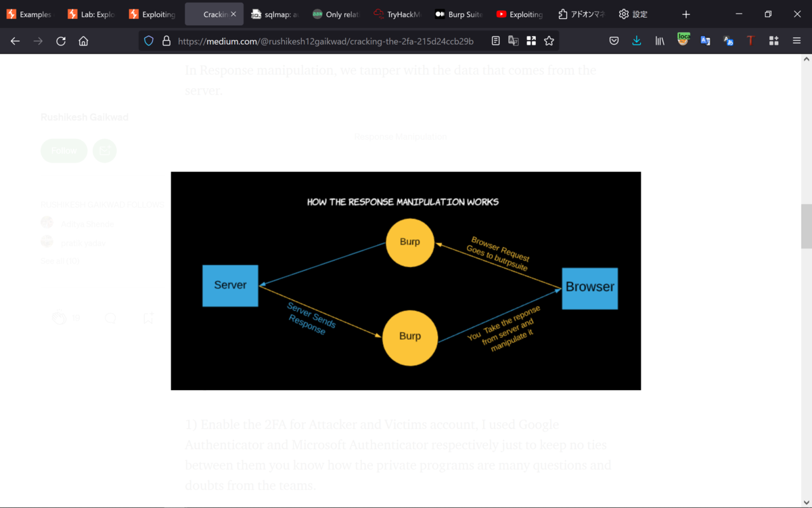Go back to the previous page
This screenshot has height=508, width=812.
[x=15, y=41]
